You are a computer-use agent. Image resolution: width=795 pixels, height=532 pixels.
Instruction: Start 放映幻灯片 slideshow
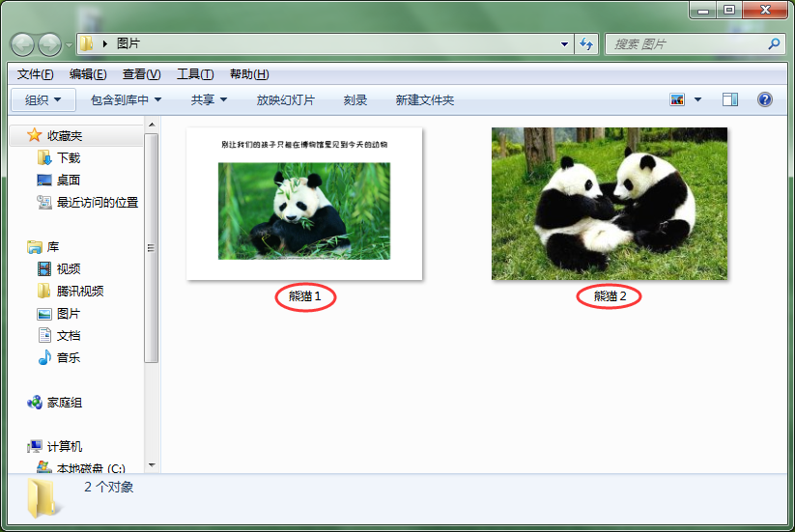286,99
